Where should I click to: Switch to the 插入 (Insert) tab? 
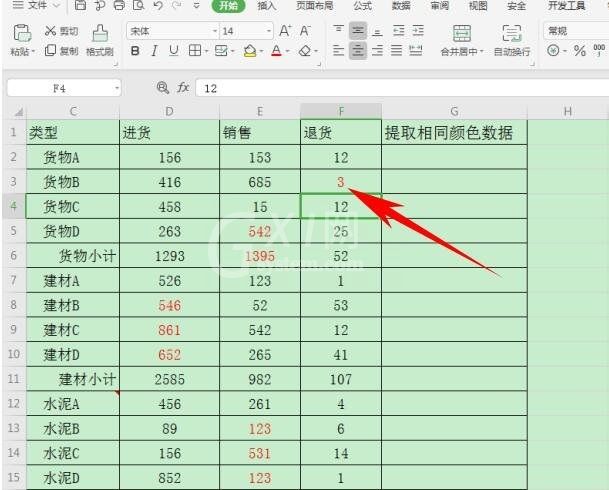[x=267, y=5]
